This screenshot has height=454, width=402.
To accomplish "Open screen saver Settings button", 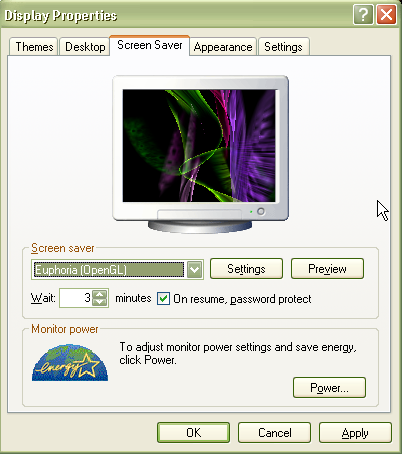I will [246, 269].
